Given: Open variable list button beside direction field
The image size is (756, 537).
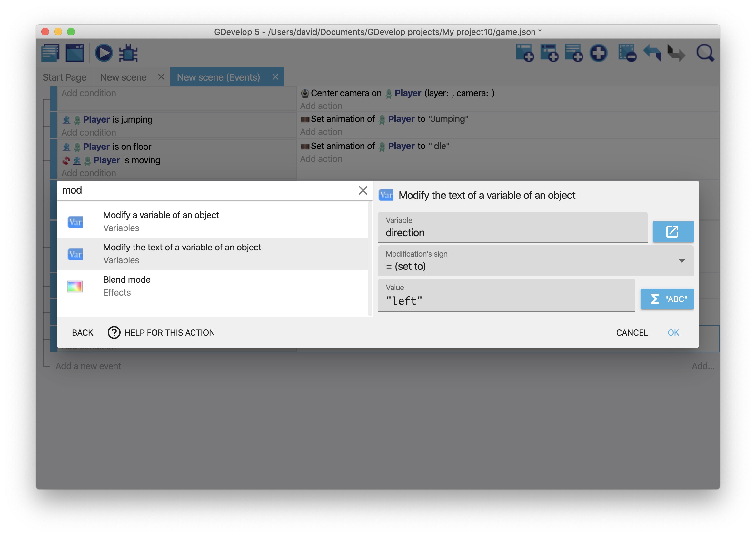Looking at the screenshot, I should [673, 232].
